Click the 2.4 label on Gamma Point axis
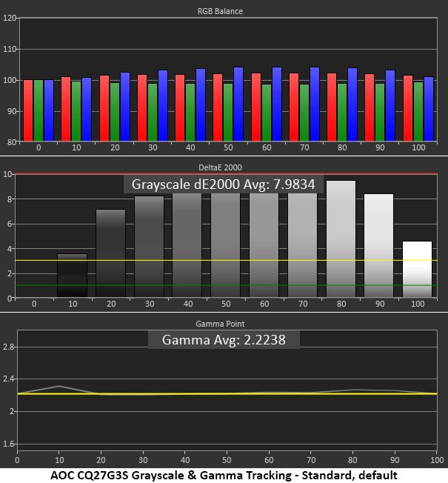Viewport: 448px width, 483px height. coord(9,379)
